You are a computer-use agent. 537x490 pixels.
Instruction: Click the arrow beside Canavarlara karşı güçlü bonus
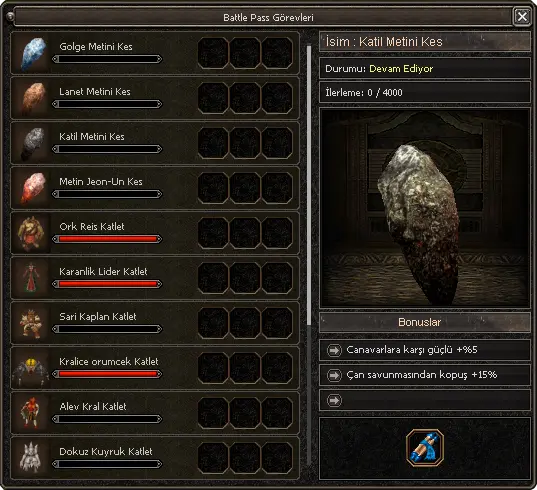pyautogui.click(x=334, y=350)
